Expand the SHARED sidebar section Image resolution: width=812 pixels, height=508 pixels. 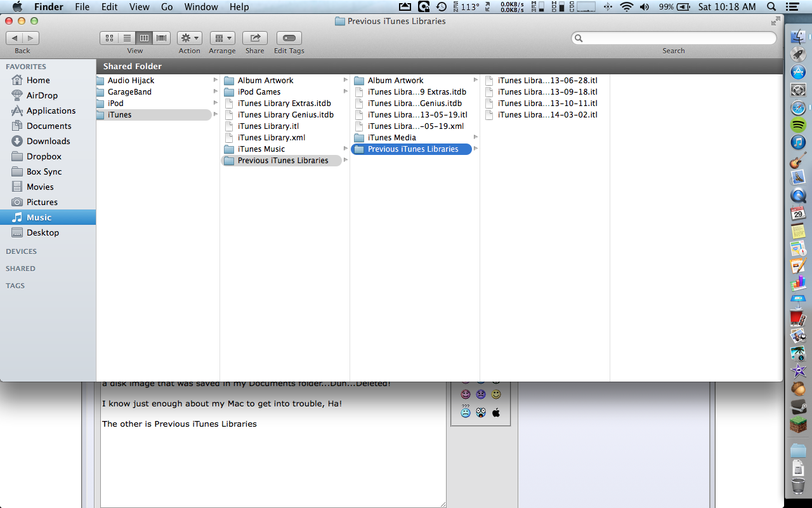click(x=20, y=269)
